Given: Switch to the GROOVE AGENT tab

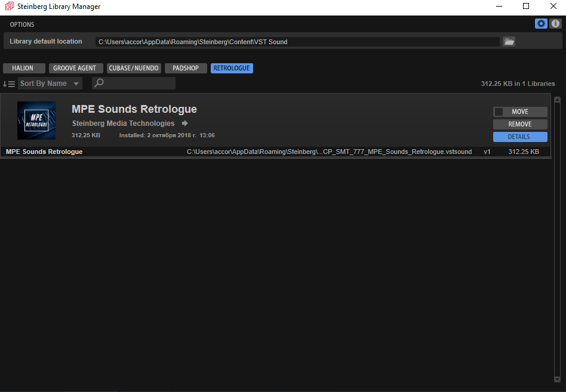Looking at the screenshot, I should point(76,68).
